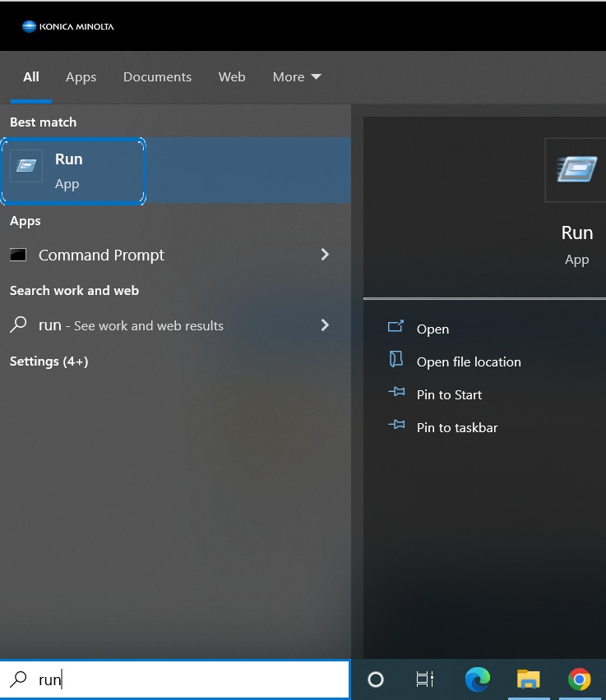Click the large Run icon in preview pane
The width and height of the screenshot is (606, 700).
[x=576, y=170]
